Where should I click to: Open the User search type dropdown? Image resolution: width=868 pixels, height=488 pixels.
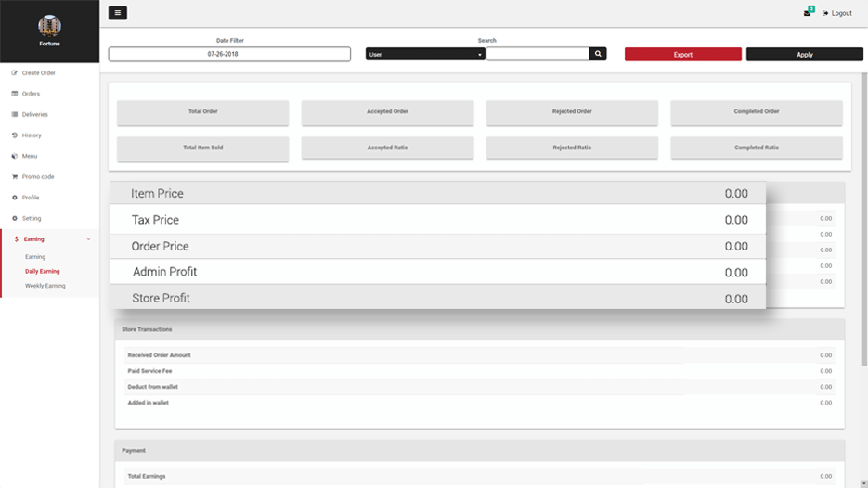point(425,54)
